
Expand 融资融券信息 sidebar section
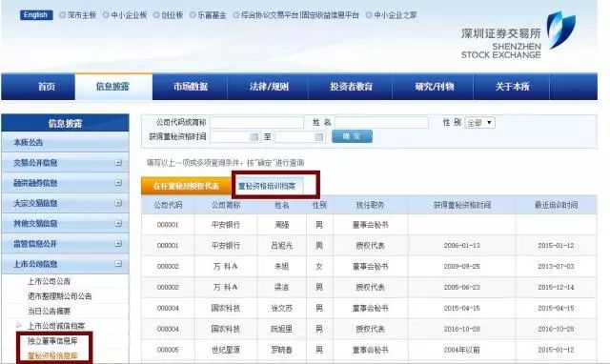[118, 183]
